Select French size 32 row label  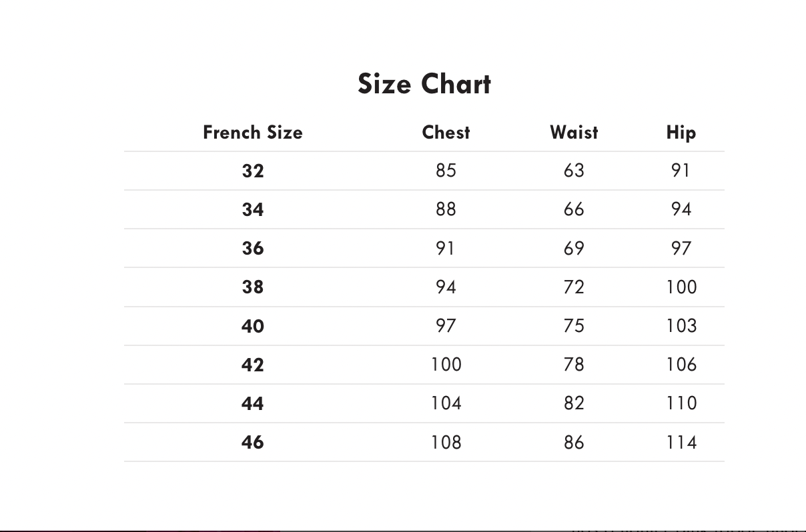point(252,171)
